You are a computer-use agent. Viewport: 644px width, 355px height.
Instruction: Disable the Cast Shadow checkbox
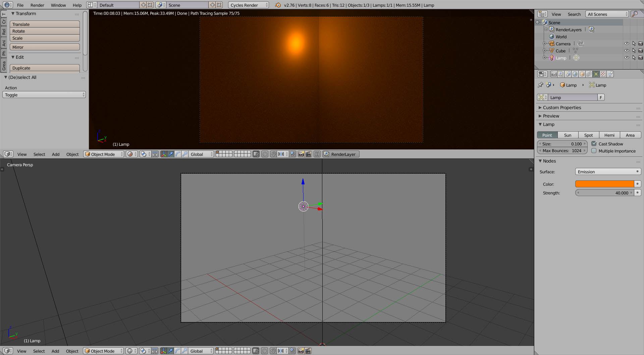(594, 144)
